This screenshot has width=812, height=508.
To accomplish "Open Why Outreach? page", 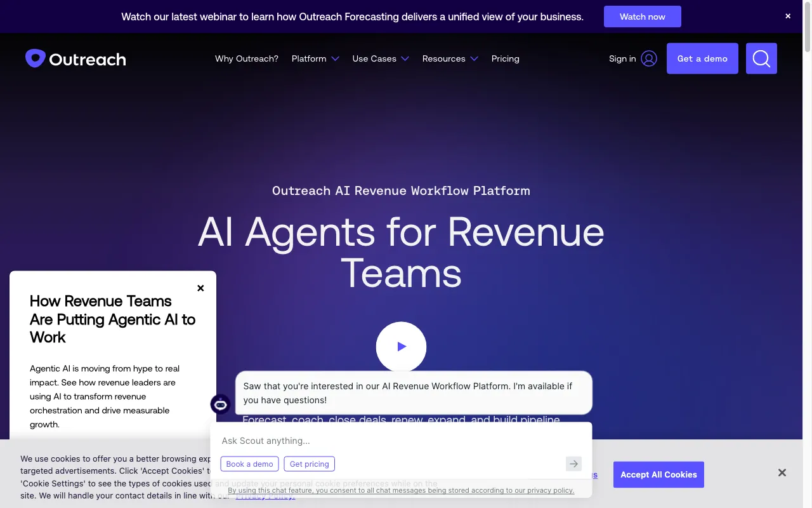I will [x=247, y=58].
